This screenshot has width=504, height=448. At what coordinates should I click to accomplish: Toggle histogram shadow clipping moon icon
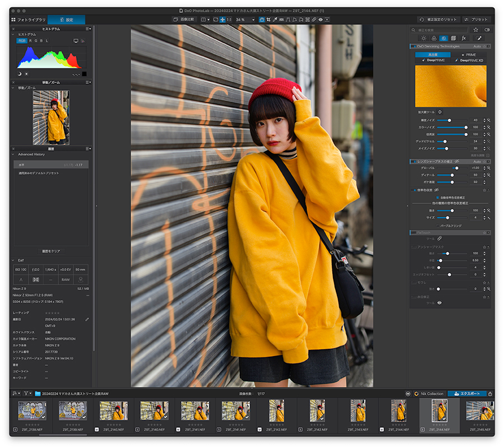(x=19, y=74)
